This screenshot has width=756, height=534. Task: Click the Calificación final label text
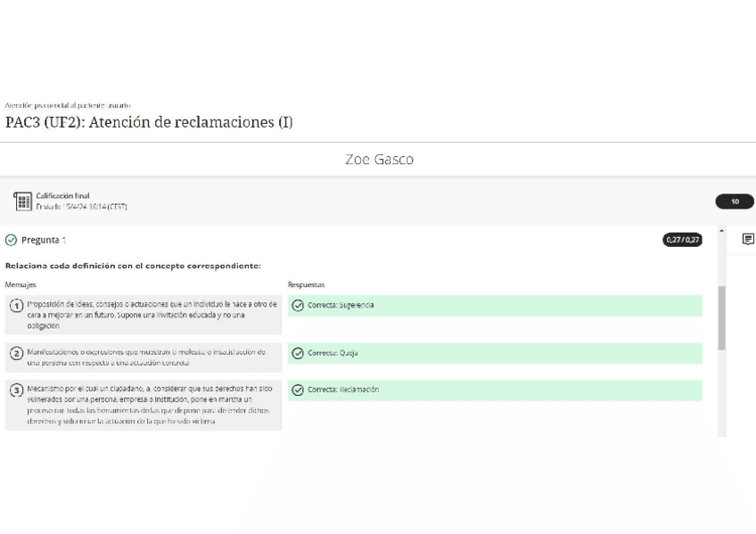tap(62, 195)
